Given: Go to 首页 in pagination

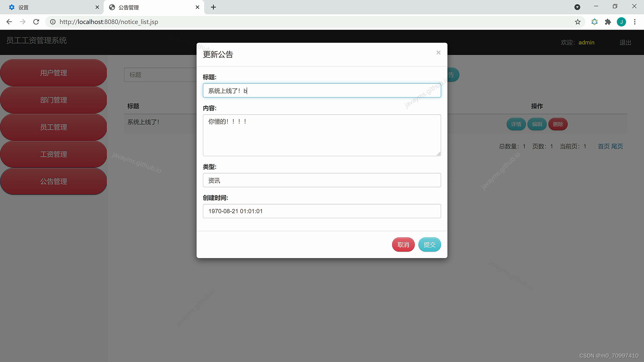Looking at the screenshot, I should point(604,146).
